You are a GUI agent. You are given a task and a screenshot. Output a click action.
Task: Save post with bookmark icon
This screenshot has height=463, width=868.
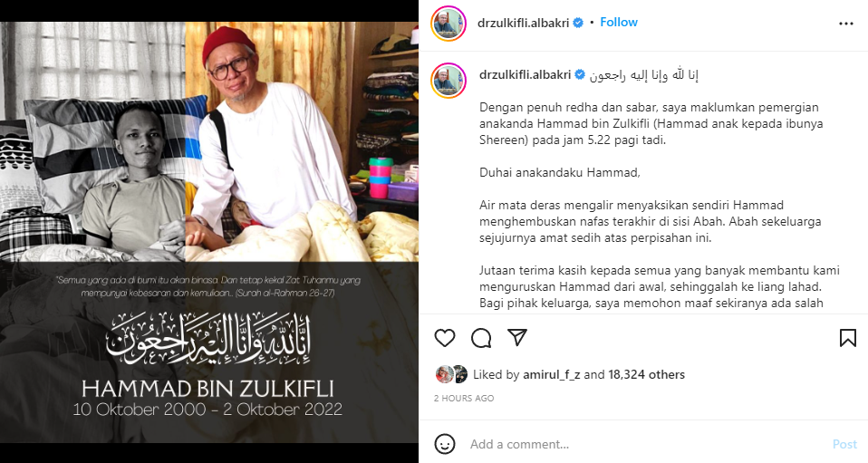pyautogui.click(x=847, y=338)
